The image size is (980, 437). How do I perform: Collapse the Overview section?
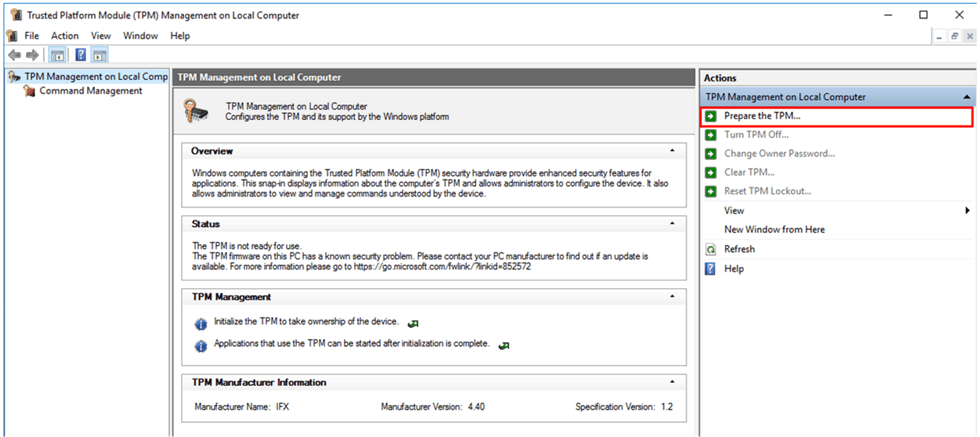coord(672,151)
